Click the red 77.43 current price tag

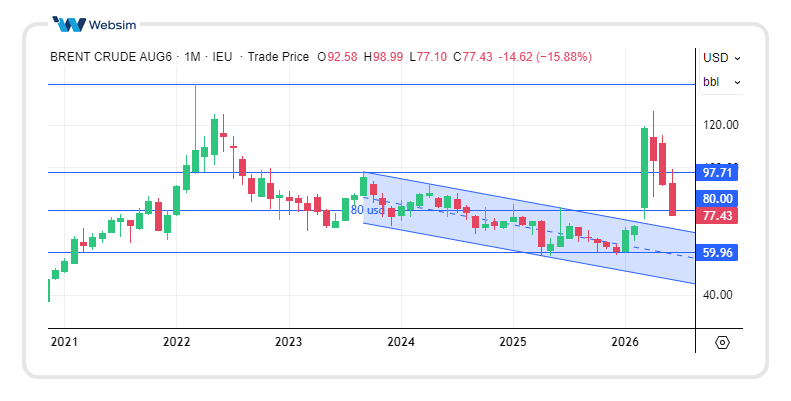[717, 216]
